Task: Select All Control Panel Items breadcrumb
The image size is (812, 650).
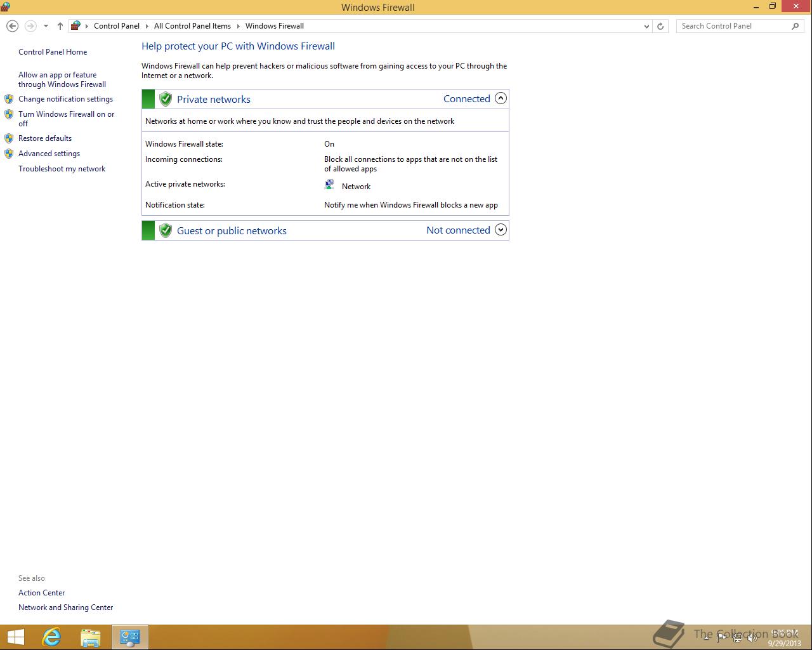Action: click(x=192, y=26)
